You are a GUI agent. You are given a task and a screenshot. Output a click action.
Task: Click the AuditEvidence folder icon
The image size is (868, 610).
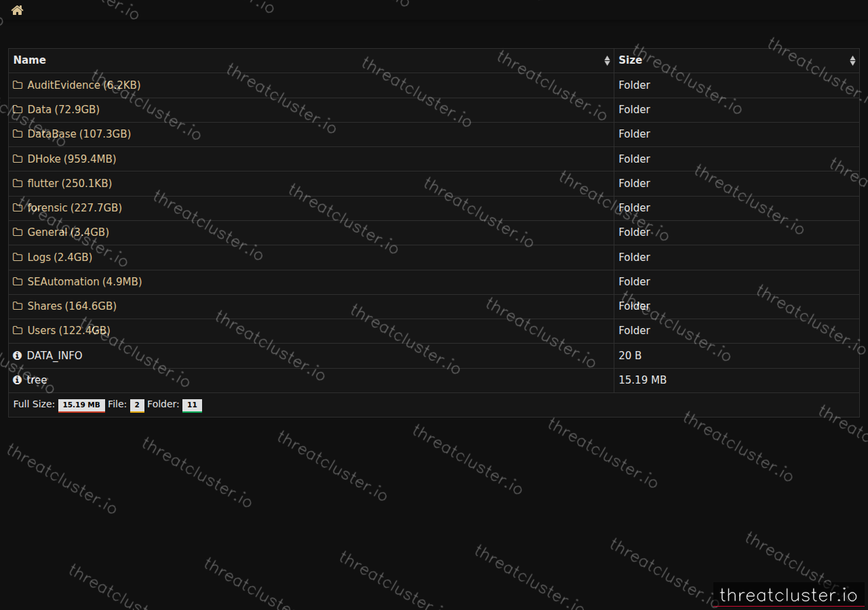pyautogui.click(x=18, y=85)
